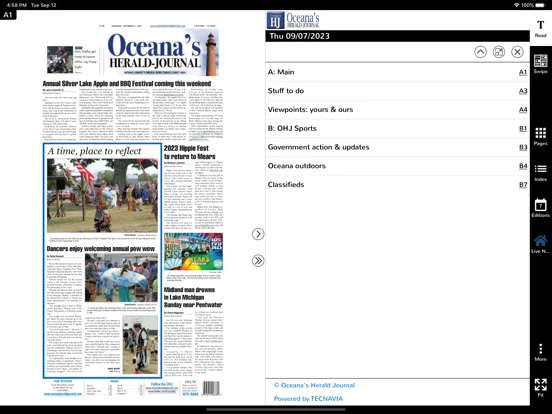The height and width of the screenshot is (414, 552).
Task: Open the Midland man drowns article headline
Action: coord(193,297)
